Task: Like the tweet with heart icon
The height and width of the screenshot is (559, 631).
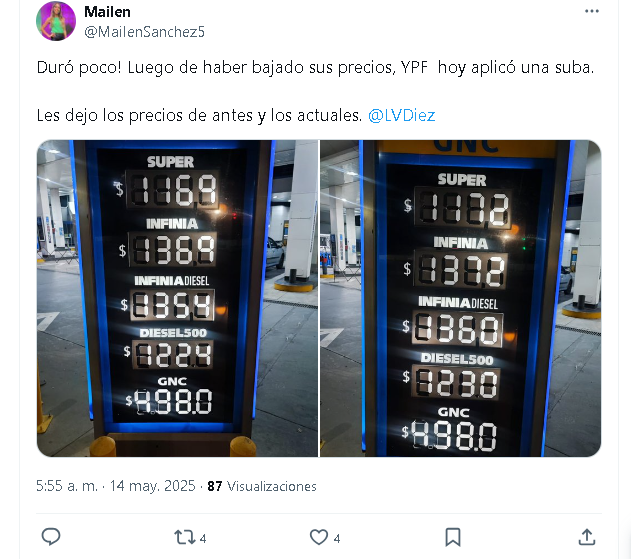Action: 319,537
